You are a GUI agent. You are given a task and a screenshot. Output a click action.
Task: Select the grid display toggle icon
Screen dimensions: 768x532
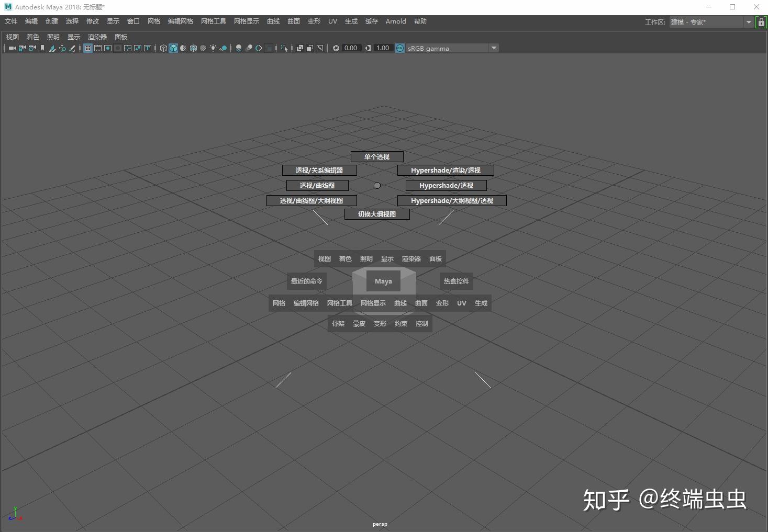click(x=87, y=48)
